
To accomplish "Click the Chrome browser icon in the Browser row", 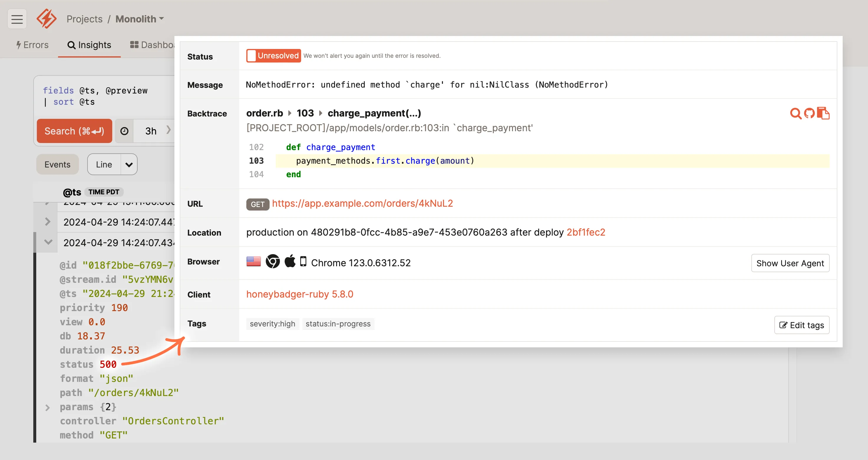I will tap(273, 261).
